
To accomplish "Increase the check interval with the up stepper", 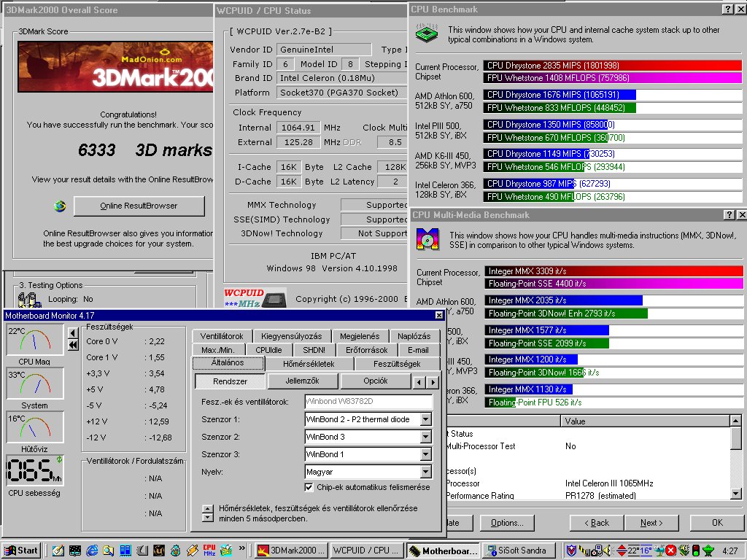I will [207, 508].
